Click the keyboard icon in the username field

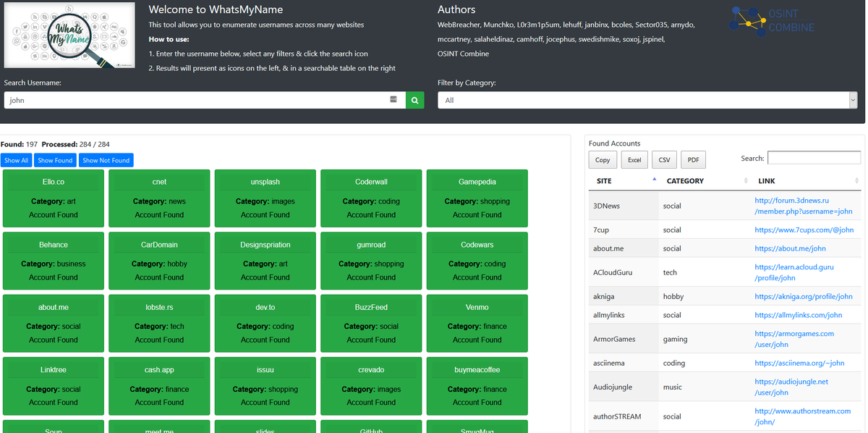click(x=393, y=98)
